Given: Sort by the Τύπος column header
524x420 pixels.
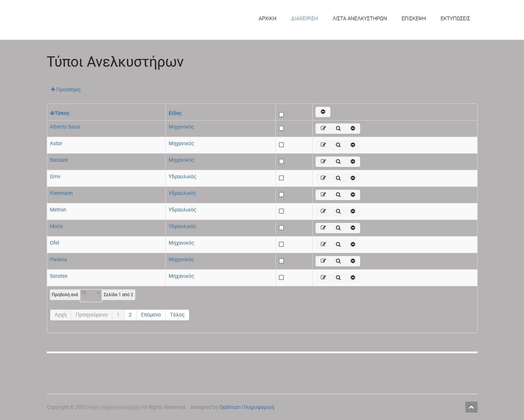Looking at the screenshot, I should tap(61, 113).
